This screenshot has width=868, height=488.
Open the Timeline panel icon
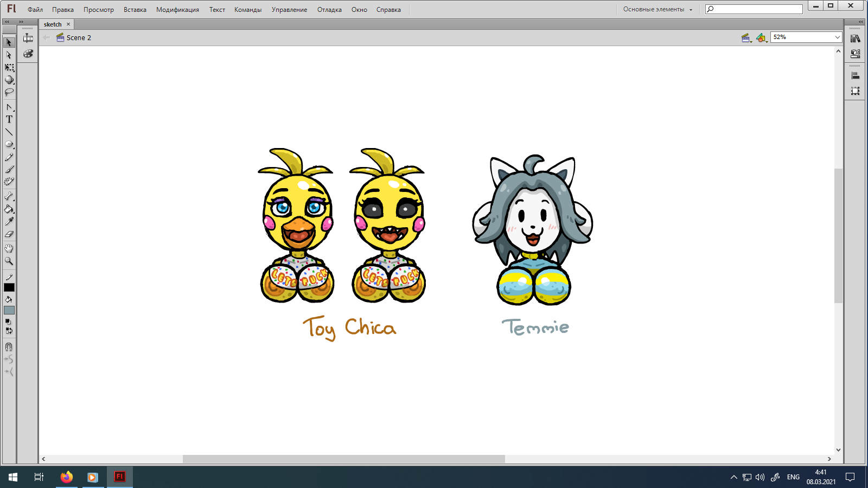[28, 37]
